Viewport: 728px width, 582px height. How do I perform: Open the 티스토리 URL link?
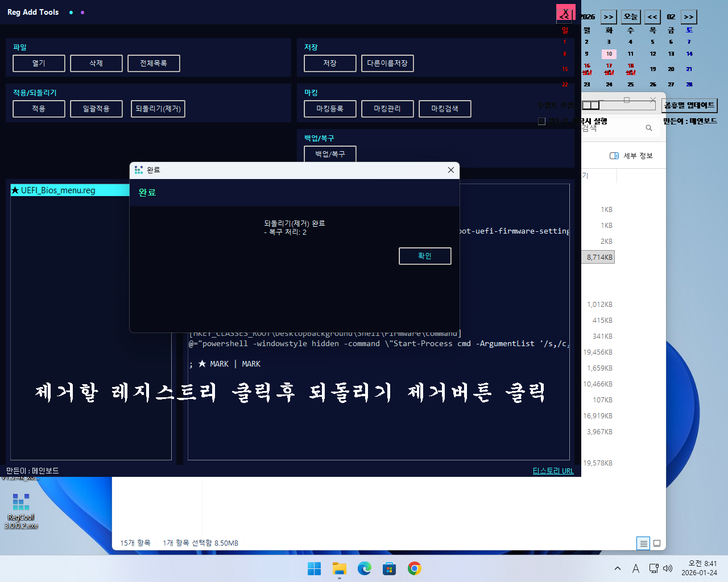click(x=553, y=471)
